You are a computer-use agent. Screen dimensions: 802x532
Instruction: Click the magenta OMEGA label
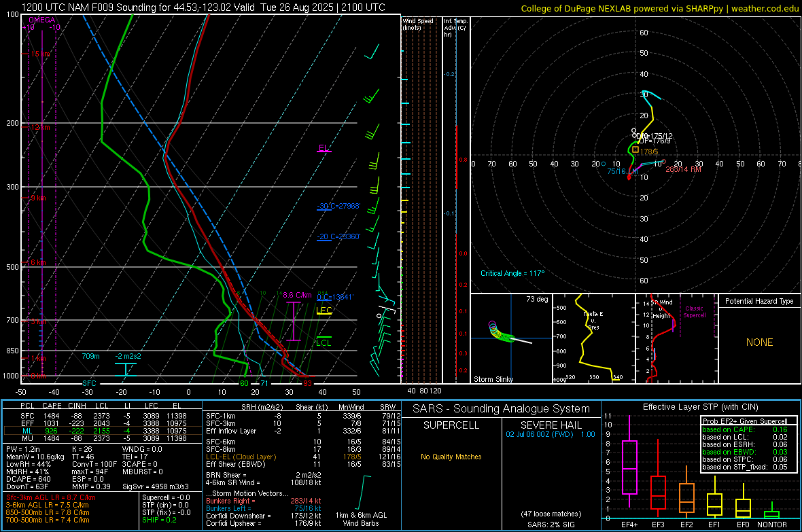(42, 20)
